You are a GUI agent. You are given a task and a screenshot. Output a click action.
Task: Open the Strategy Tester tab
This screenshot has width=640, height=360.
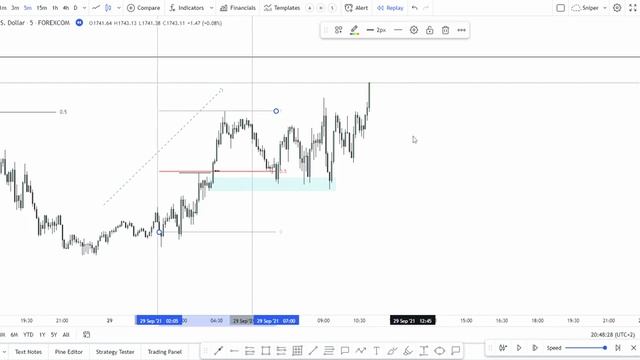(115, 351)
